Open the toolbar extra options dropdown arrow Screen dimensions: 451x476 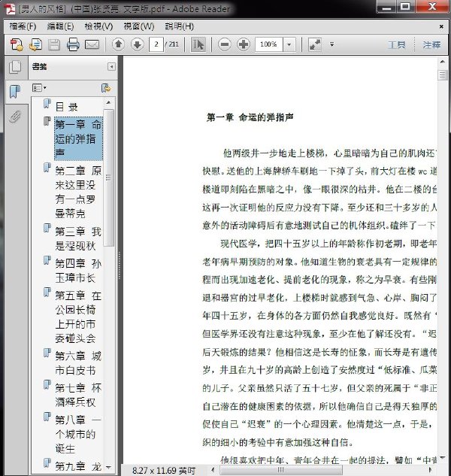[x=332, y=44]
